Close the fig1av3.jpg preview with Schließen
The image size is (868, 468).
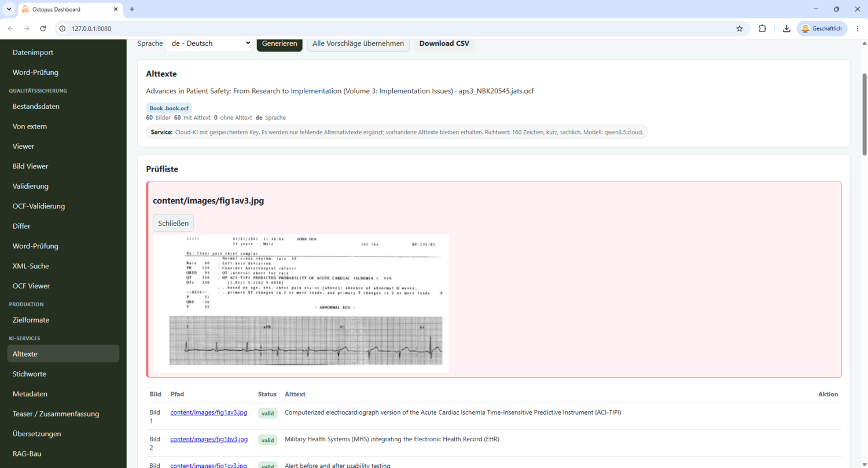[174, 223]
